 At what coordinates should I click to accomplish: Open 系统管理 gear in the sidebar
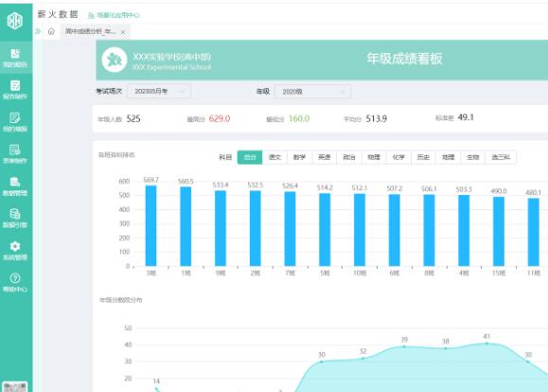15,250
